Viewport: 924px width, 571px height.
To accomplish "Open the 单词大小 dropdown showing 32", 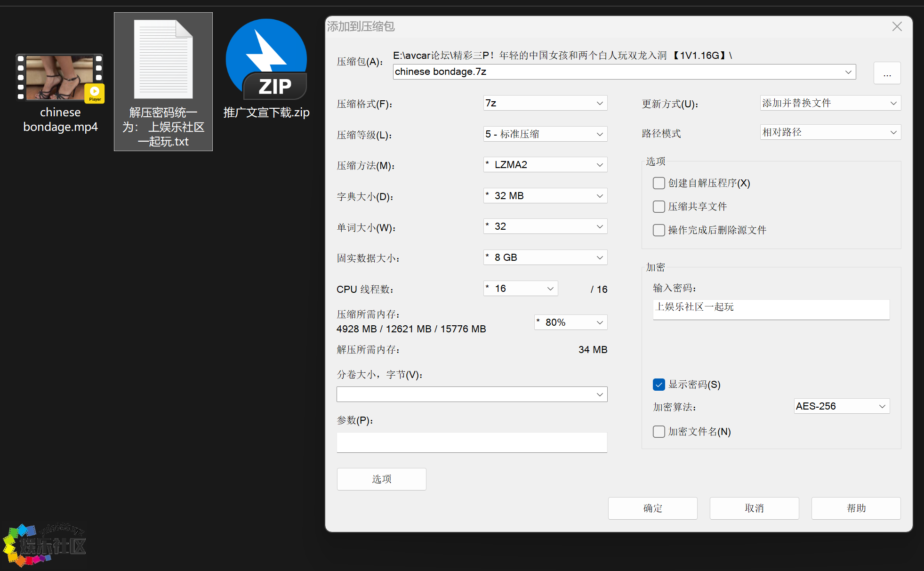I will tap(545, 226).
